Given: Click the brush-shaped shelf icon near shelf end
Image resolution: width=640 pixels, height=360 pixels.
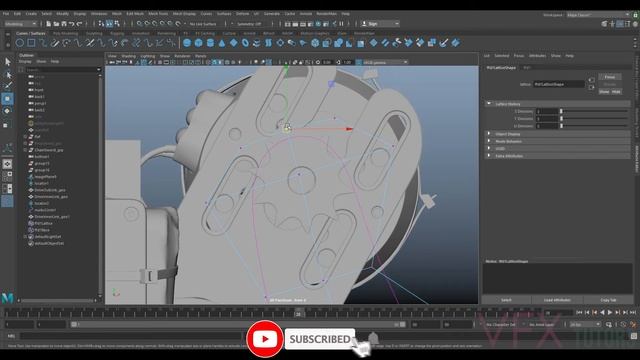Looking at the screenshot, I should coord(444,42).
